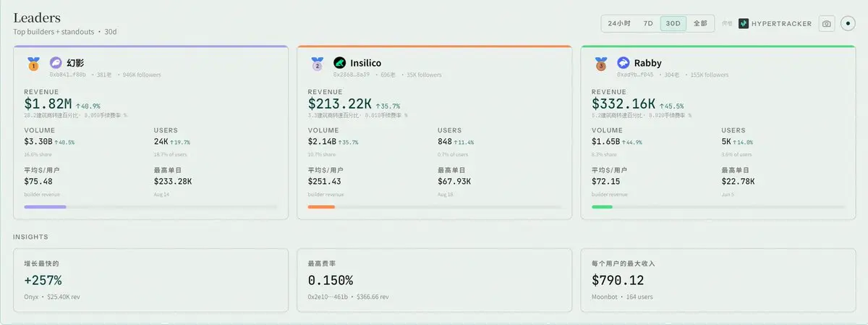Image resolution: width=868 pixels, height=325 pixels.
Task: Click the Aug 18 peak date
Action: click(446, 195)
